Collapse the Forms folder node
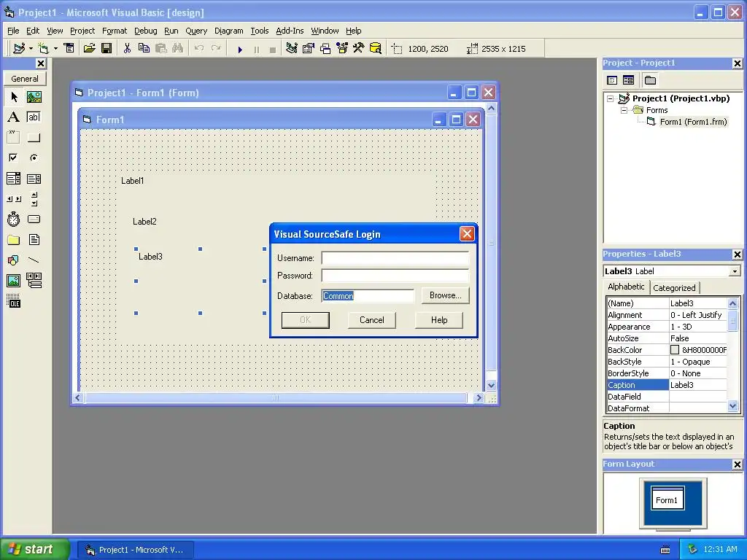Screen dimensions: 747x560 coord(624,111)
